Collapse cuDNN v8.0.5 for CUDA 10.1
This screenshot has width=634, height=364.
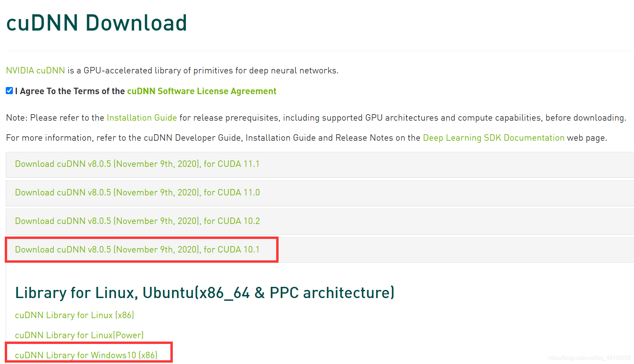coord(137,249)
